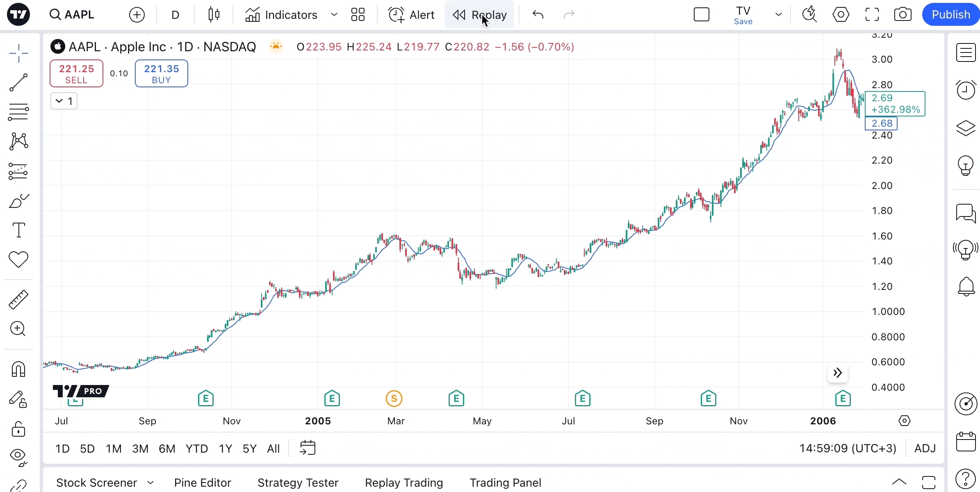Select the trend line drawing tool
Image resolution: width=980 pixels, height=492 pixels.
coord(18,82)
